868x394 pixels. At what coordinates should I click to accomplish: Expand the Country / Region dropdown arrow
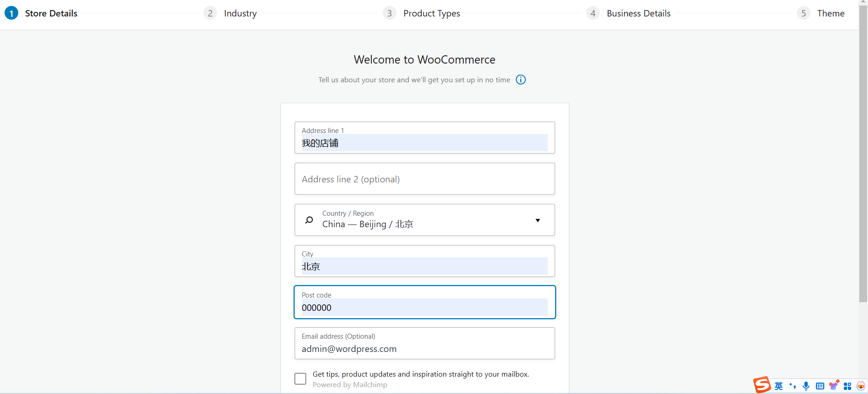tap(538, 220)
